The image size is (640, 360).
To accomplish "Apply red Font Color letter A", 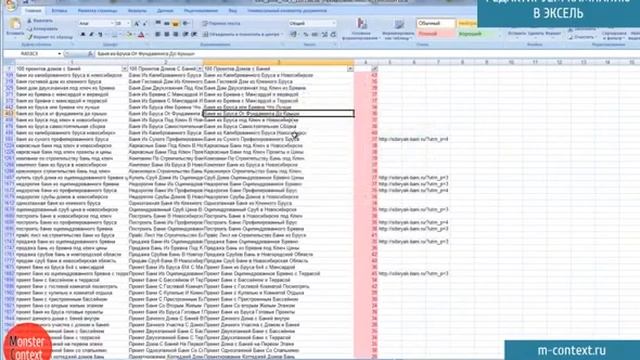I will 141,35.
